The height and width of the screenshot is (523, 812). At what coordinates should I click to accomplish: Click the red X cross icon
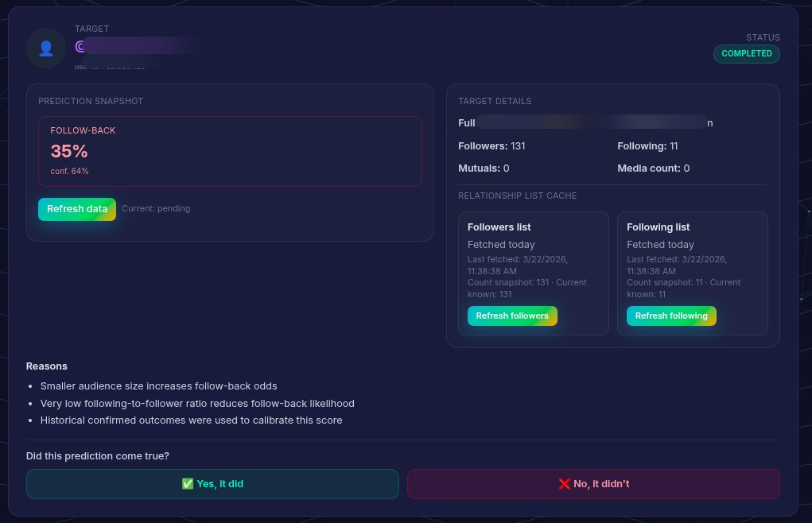point(564,484)
